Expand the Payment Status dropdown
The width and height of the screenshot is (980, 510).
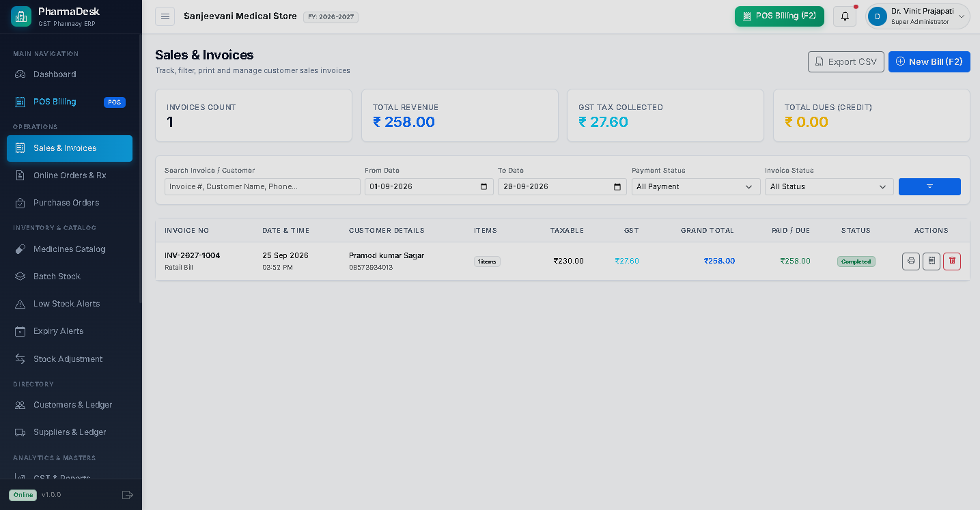point(696,186)
